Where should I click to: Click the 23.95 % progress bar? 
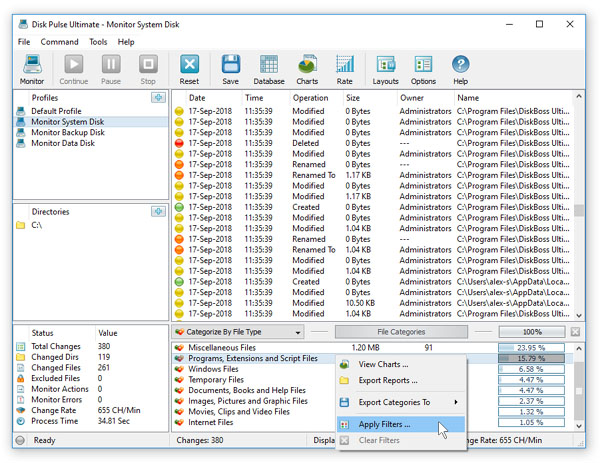tap(531, 348)
